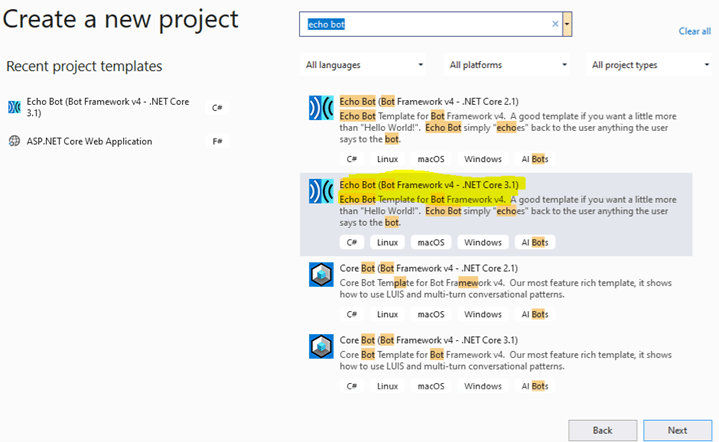
Task: Click the Back button
Action: coord(603,430)
